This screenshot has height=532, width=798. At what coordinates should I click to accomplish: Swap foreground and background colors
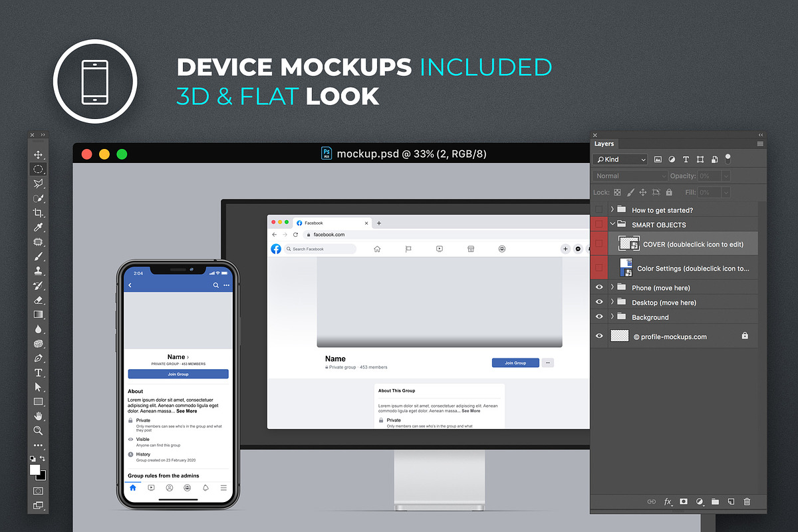[43, 459]
